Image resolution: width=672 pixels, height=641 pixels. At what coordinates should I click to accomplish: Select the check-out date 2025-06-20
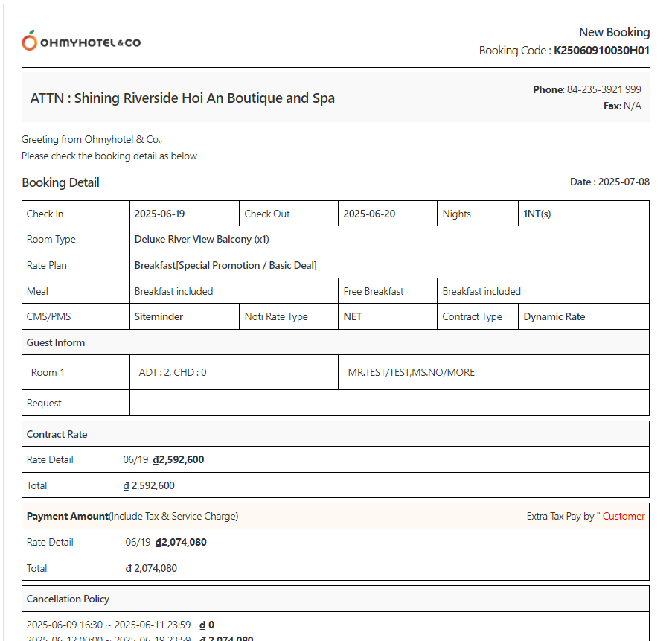[369, 214]
